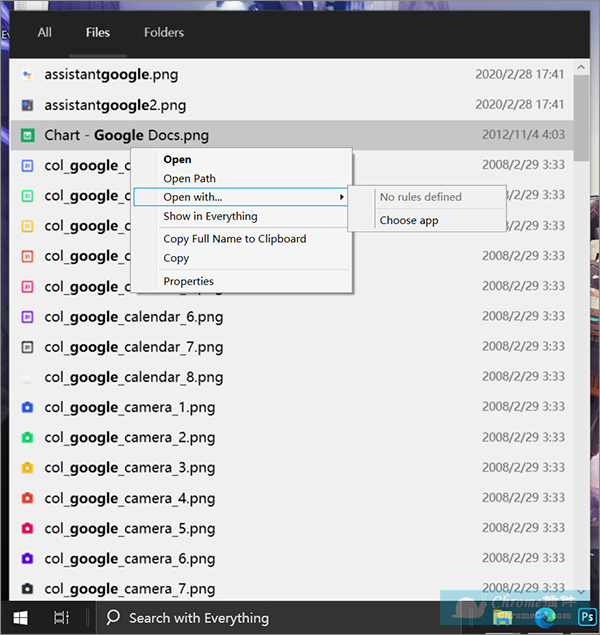Select Choose app in the submenu

click(409, 220)
